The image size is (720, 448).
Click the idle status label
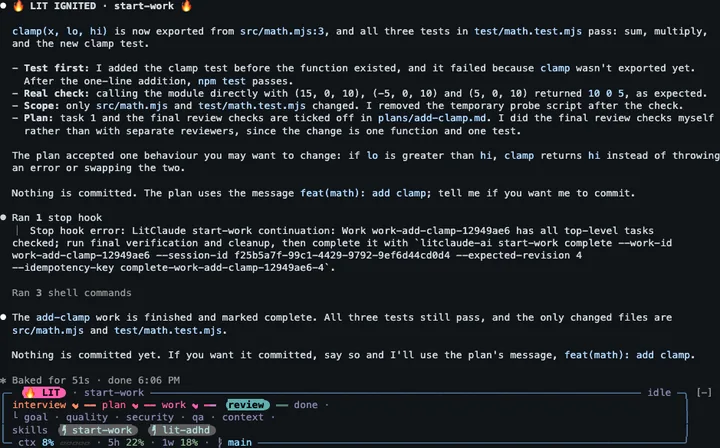coord(659,392)
